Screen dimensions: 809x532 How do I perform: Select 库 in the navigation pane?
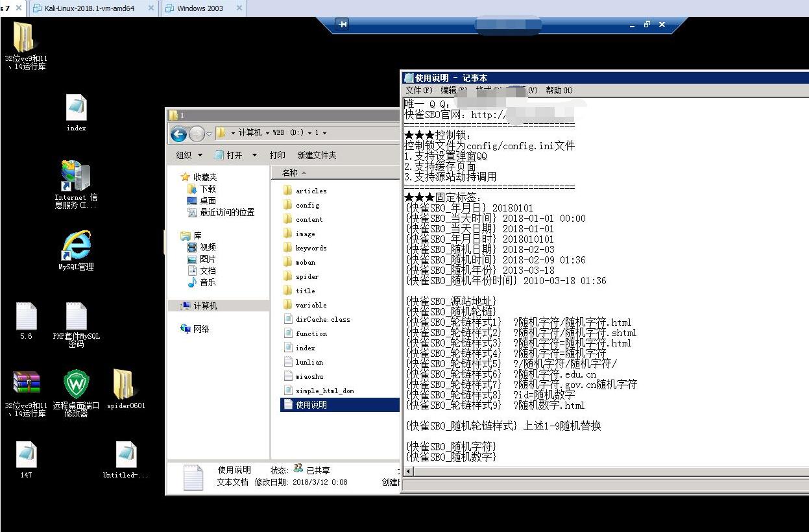[191, 236]
